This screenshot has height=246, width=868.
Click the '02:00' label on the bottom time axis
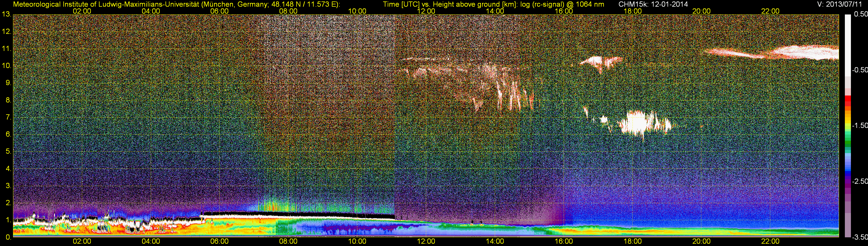[x=82, y=242]
